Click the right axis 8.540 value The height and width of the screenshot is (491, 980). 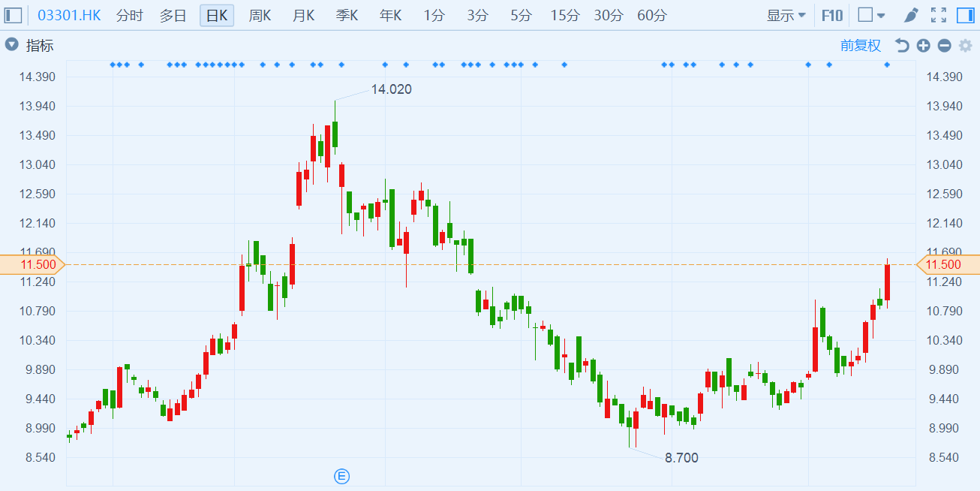(x=944, y=457)
